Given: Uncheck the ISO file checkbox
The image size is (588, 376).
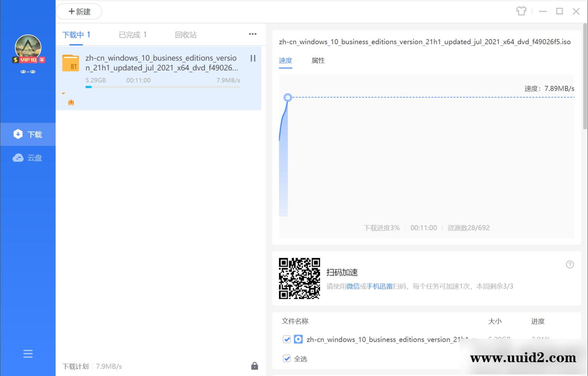Looking at the screenshot, I should click(287, 339).
